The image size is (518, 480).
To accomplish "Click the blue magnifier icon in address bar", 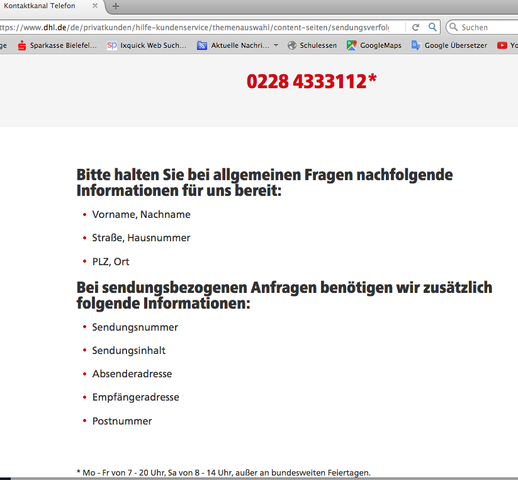I will (x=432, y=27).
